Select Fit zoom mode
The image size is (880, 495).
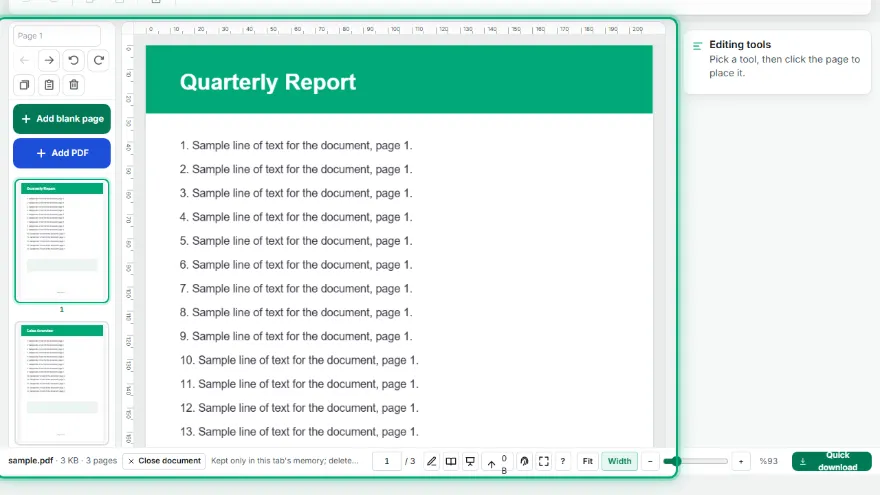[x=588, y=461]
